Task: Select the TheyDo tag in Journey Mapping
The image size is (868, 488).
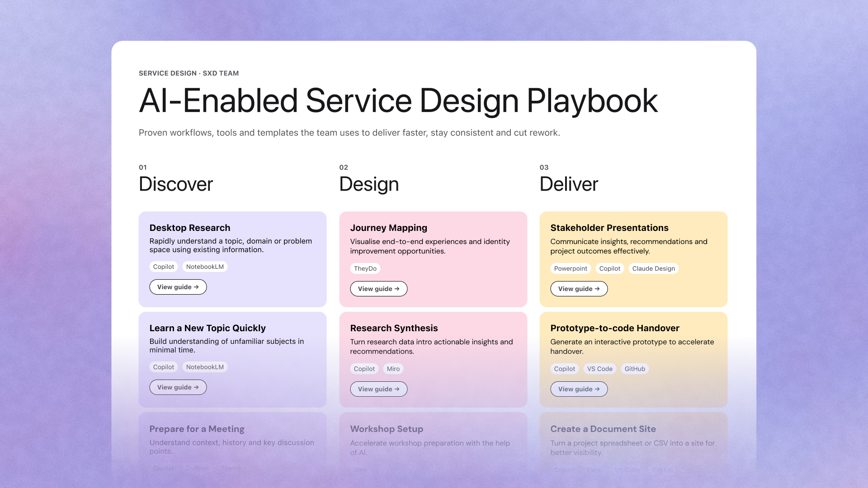Action: 365,268
